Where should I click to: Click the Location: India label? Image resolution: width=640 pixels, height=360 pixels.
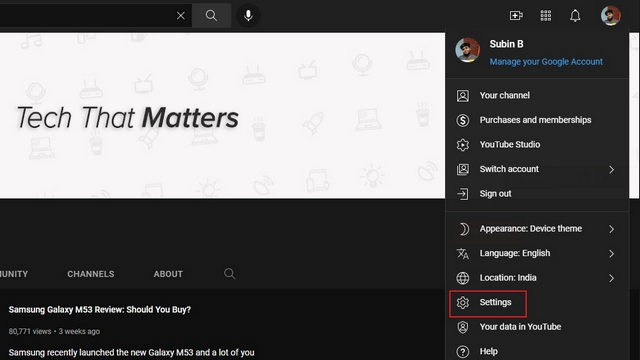click(x=508, y=278)
